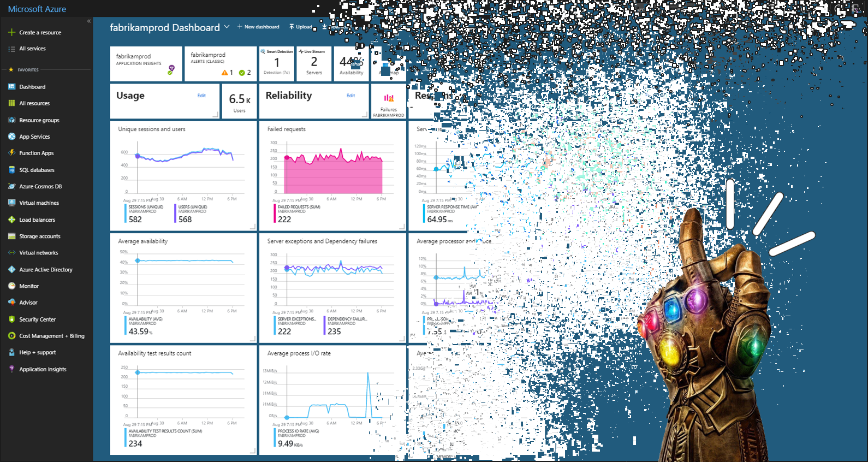868x462 pixels.
Task: Click the alert warning triangle icon
Action: tap(224, 73)
